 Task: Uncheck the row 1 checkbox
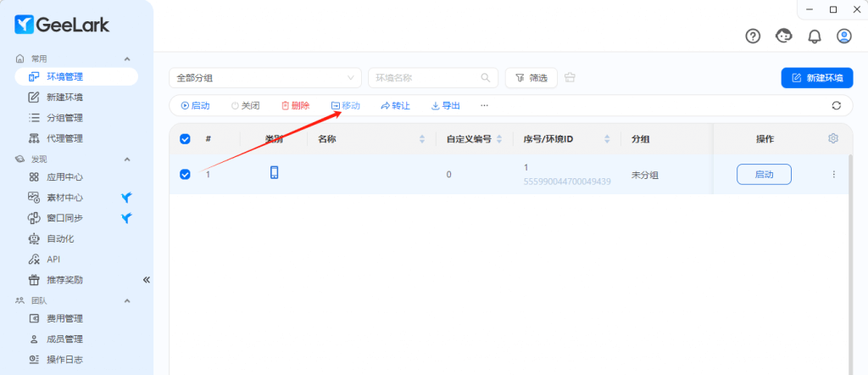click(185, 174)
